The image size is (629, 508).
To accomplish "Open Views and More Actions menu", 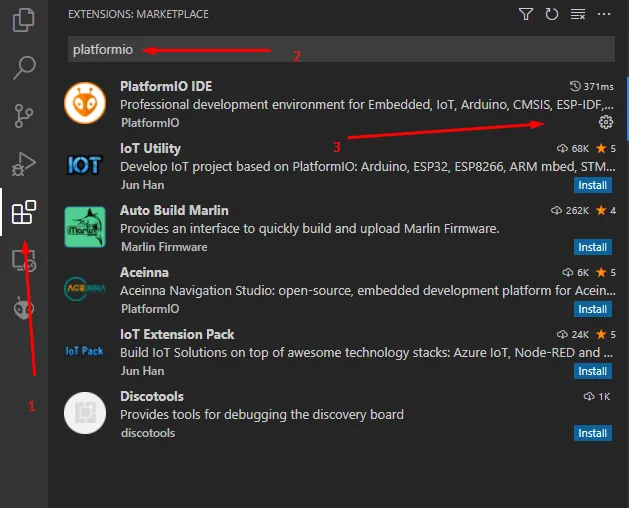I will [x=604, y=14].
